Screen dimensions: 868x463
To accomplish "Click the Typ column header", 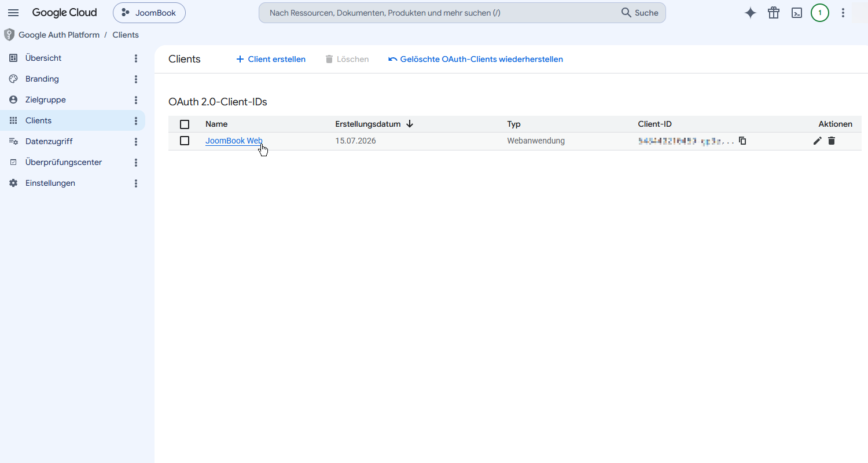I will [514, 124].
